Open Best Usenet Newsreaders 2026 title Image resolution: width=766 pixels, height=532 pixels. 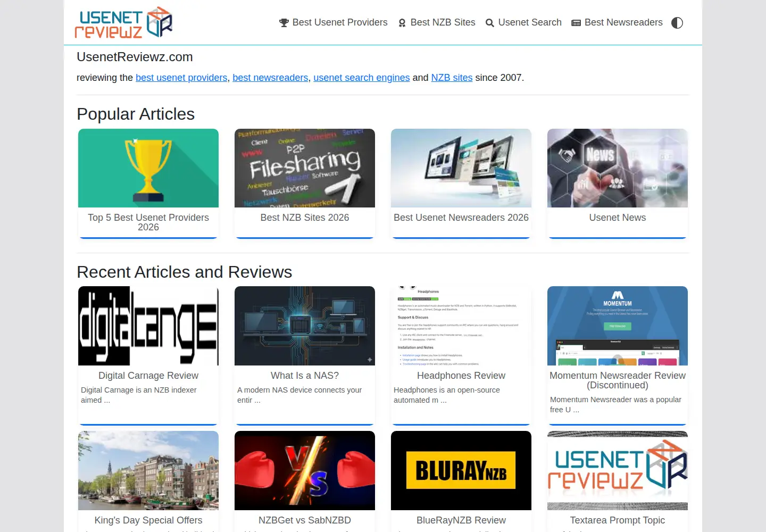point(461,218)
